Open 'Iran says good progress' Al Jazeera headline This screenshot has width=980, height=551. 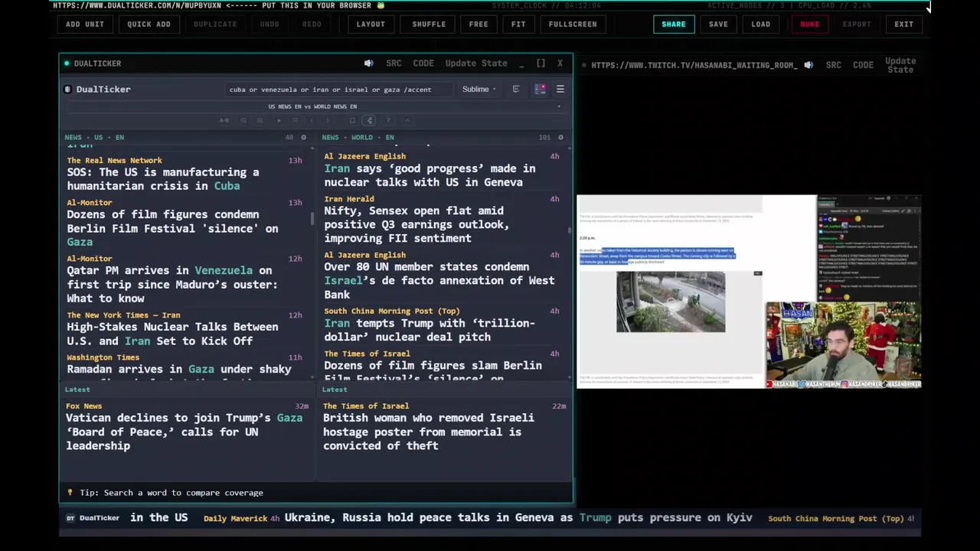pyautogui.click(x=430, y=175)
